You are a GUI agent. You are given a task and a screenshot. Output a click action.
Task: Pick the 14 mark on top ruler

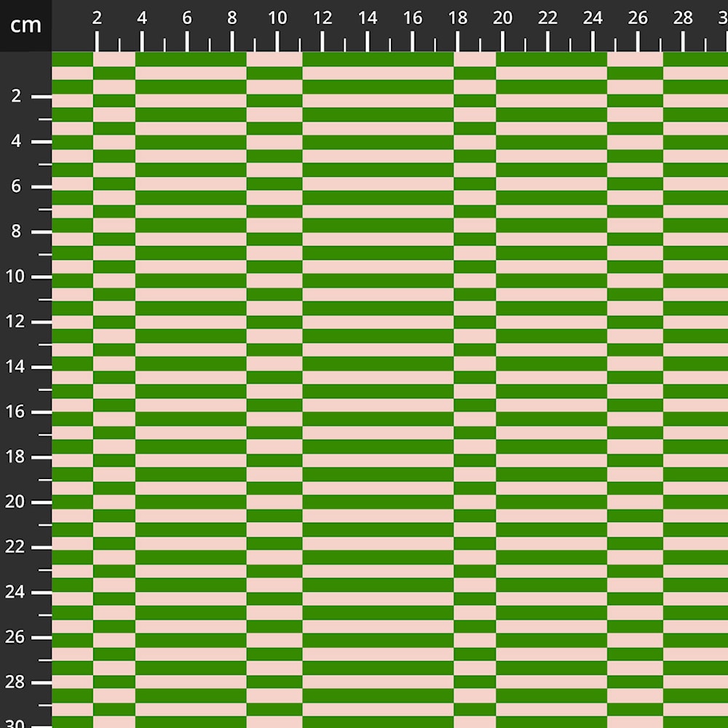[x=368, y=19]
